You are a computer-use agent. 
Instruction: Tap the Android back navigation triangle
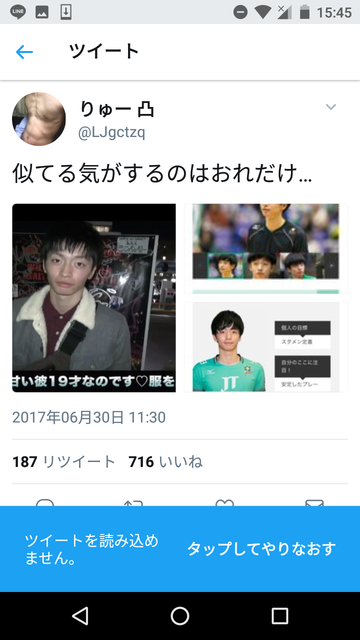tap(80, 616)
